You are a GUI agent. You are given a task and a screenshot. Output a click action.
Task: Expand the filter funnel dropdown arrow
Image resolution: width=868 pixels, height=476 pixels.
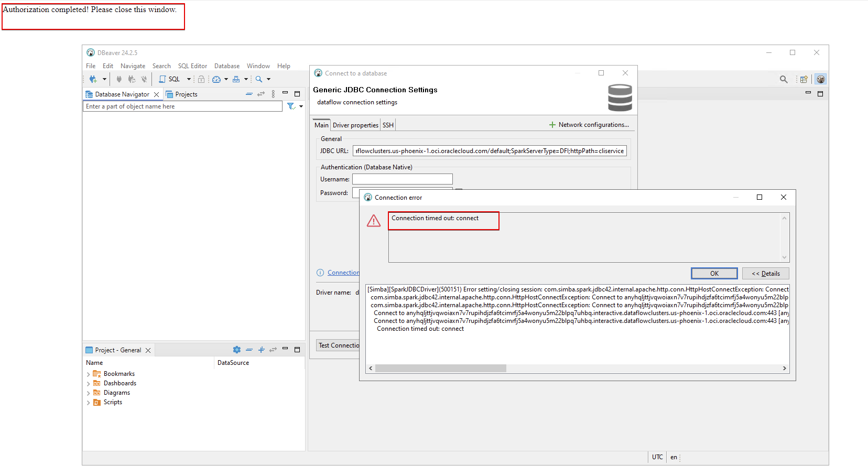(301, 106)
